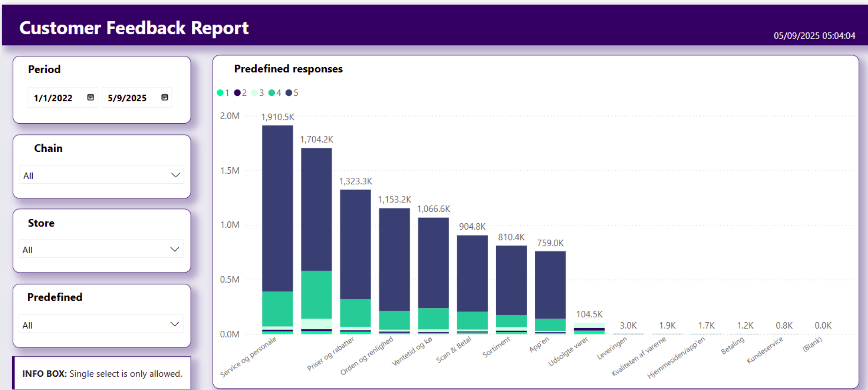Screen dimensions: 868x390
Task: Click the "Customer Feedback Report" header title
Action: (x=134, y=28)
